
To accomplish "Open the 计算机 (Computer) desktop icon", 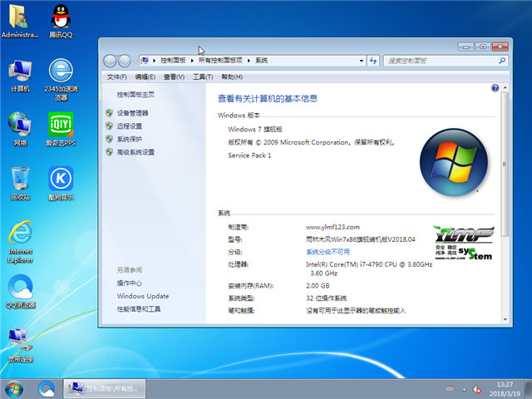I will pos(20,76).
